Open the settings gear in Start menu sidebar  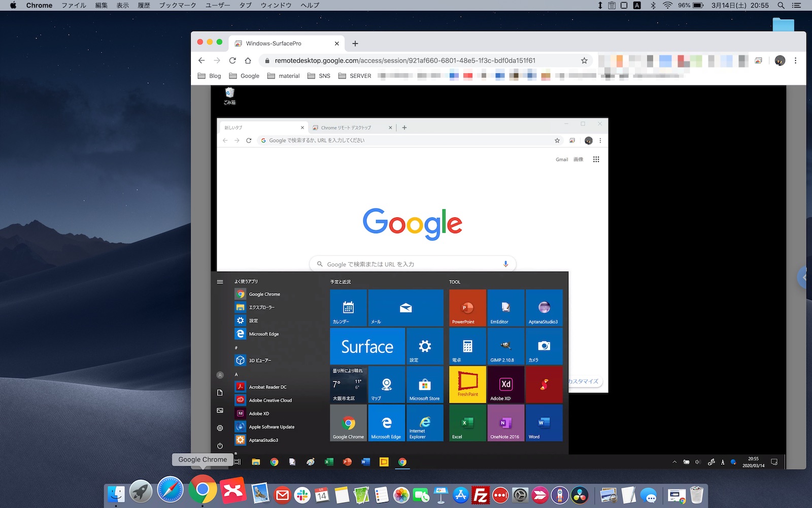[220, 428]
